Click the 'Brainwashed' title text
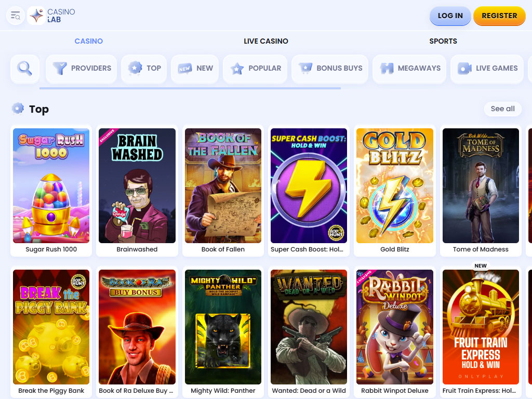This screenshot has height=399, width=532. [x=137, y=249]
